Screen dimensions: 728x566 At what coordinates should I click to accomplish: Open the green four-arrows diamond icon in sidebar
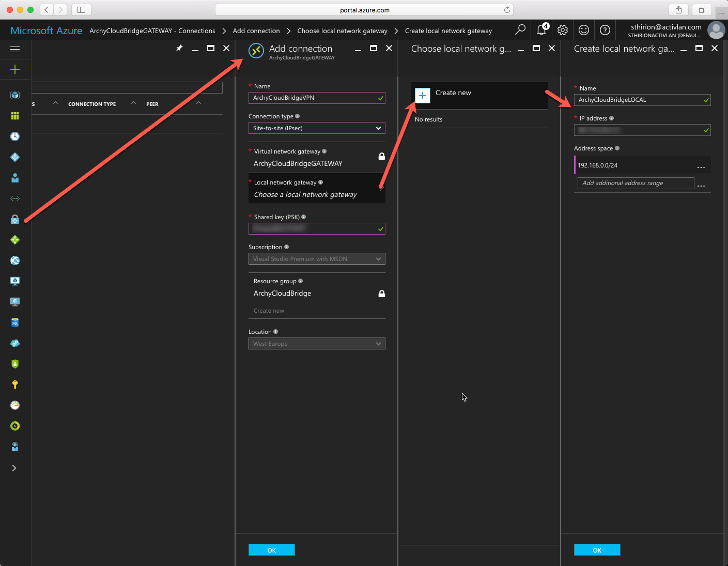pyautogui.click(x=15, y=240)
